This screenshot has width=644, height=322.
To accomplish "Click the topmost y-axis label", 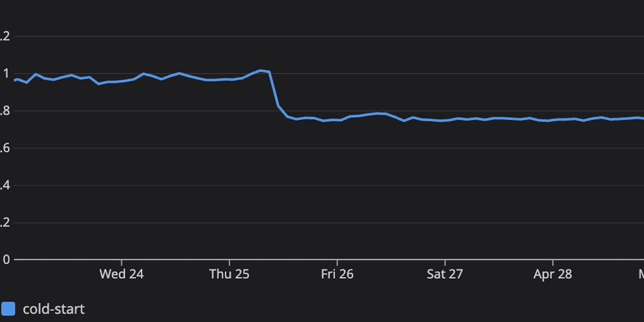I will (6, 37).
